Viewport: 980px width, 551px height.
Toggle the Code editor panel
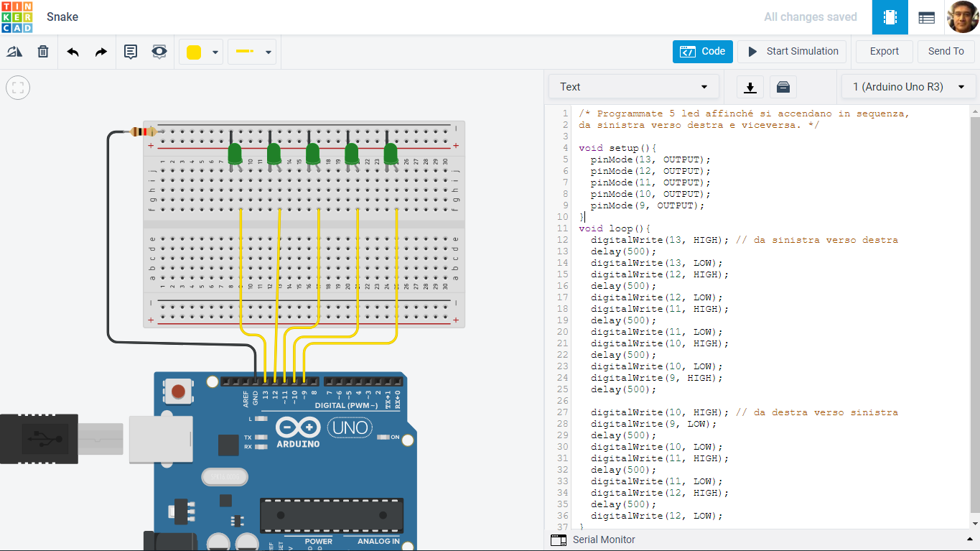point(703,52)
